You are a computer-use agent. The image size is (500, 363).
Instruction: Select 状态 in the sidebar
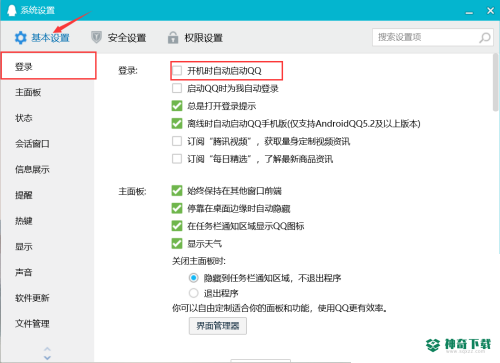click(24, 118)
